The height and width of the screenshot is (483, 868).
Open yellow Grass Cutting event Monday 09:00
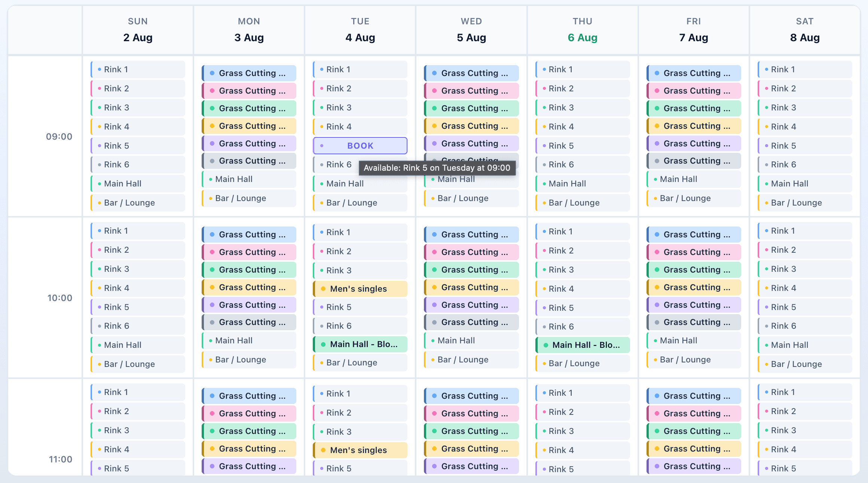point(249,126)
